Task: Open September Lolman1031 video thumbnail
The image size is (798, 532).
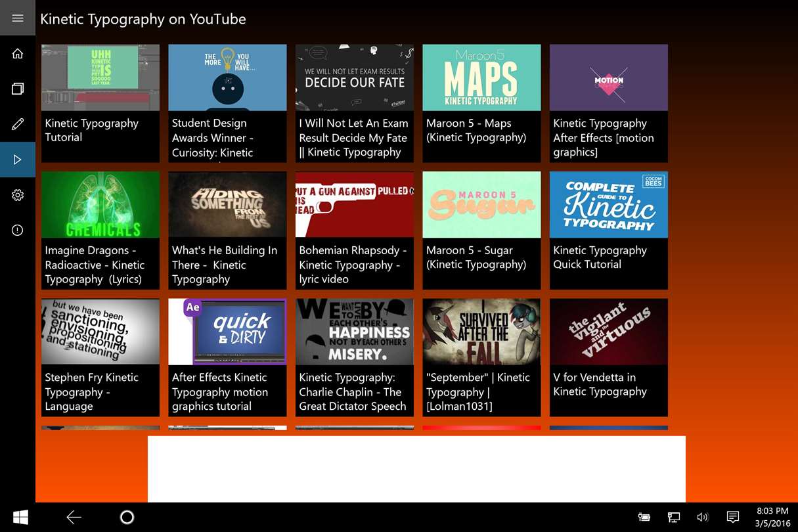Action: (481, 332)
